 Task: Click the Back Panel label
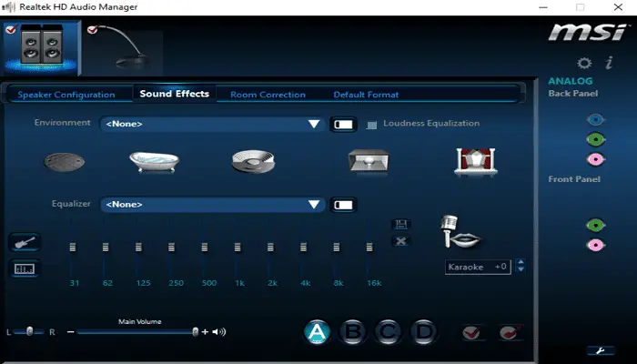(572, 94)
